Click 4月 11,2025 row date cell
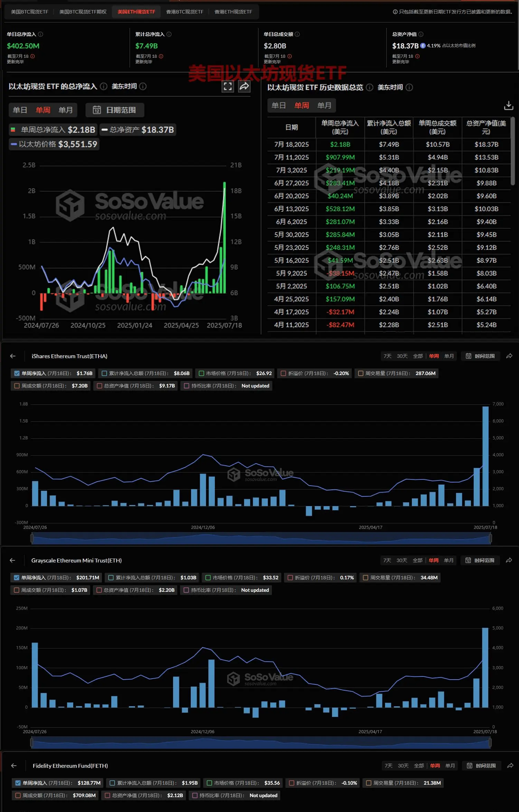This screenshot has width=519, height=812. coord(292,325)
